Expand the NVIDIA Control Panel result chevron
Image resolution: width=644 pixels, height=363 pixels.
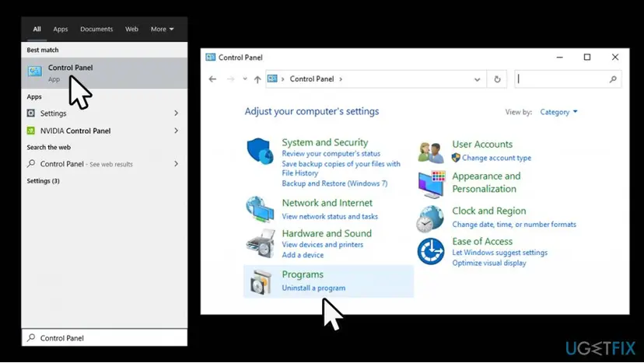177,131
